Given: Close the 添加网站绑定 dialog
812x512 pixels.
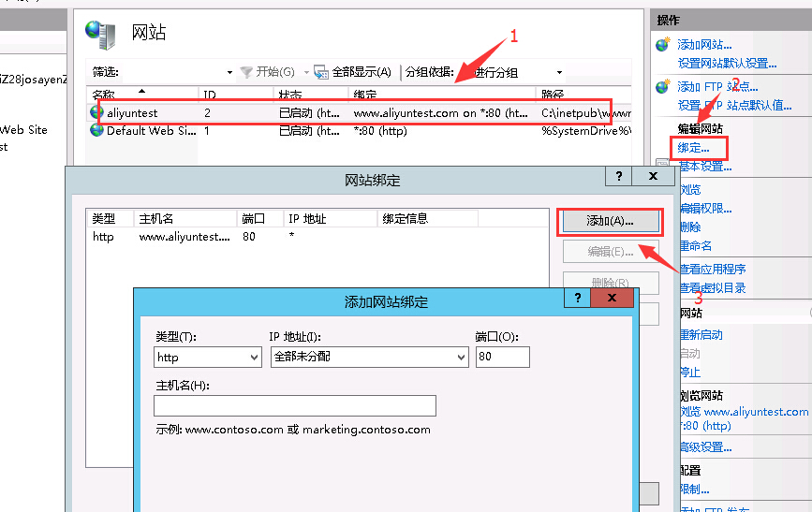Looking at the screenshot, I should 613,299.
